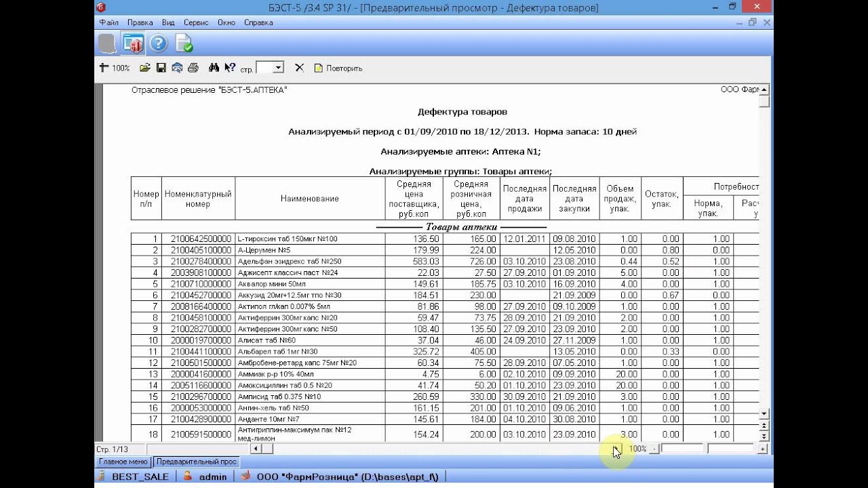This screenshot has height=488, width=868.
Task: Find text using the binoculars icon
Action: coord(214,68)
